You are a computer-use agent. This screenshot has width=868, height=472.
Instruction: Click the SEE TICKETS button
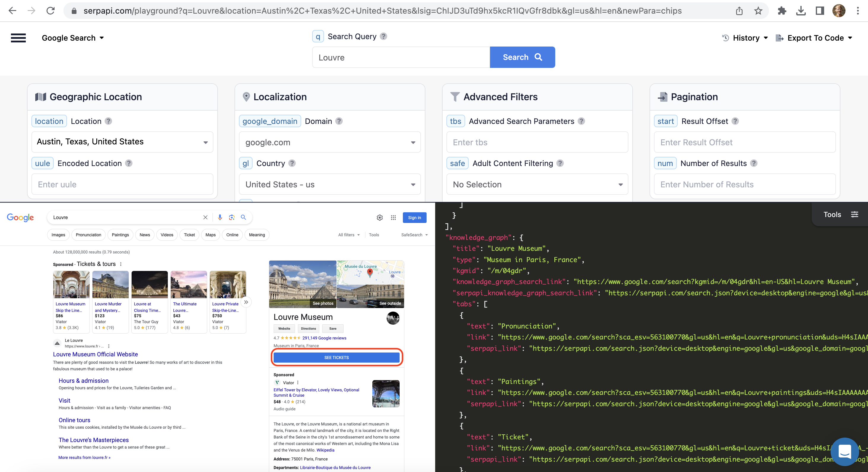pos(336,358)
